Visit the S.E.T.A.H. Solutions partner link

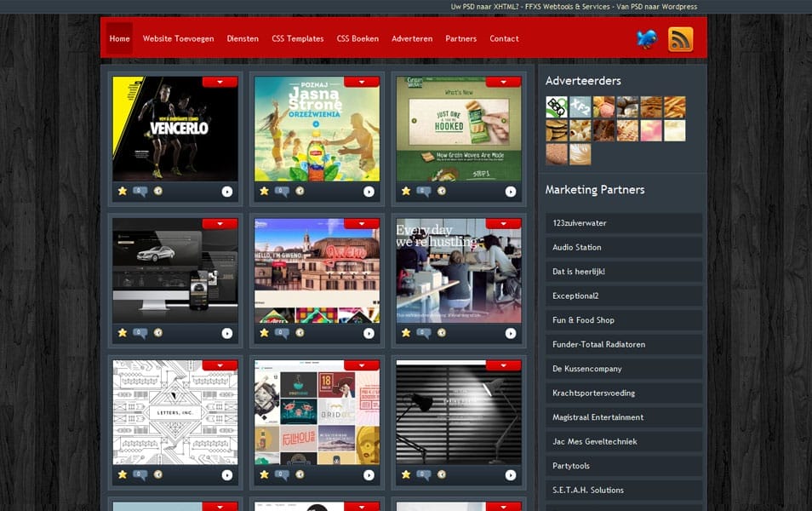624,490
